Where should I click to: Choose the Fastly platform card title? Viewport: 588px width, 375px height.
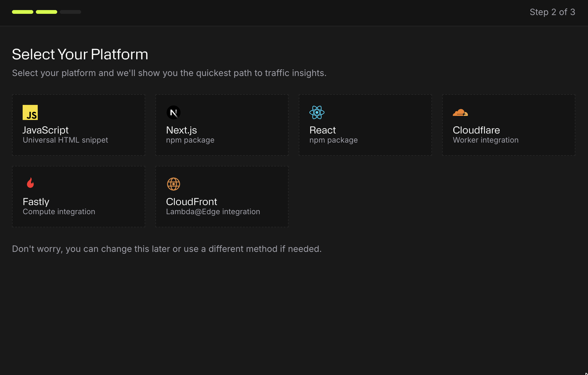point(36,202)
